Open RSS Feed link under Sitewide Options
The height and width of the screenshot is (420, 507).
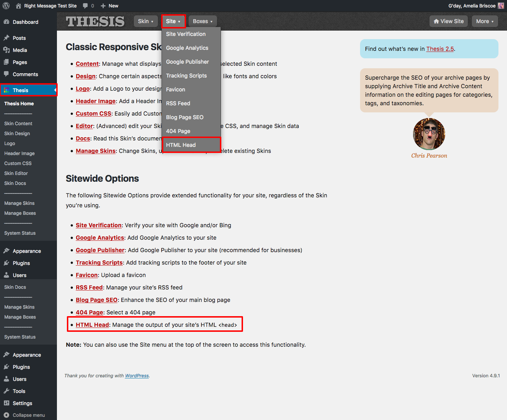tap(89, 287)
